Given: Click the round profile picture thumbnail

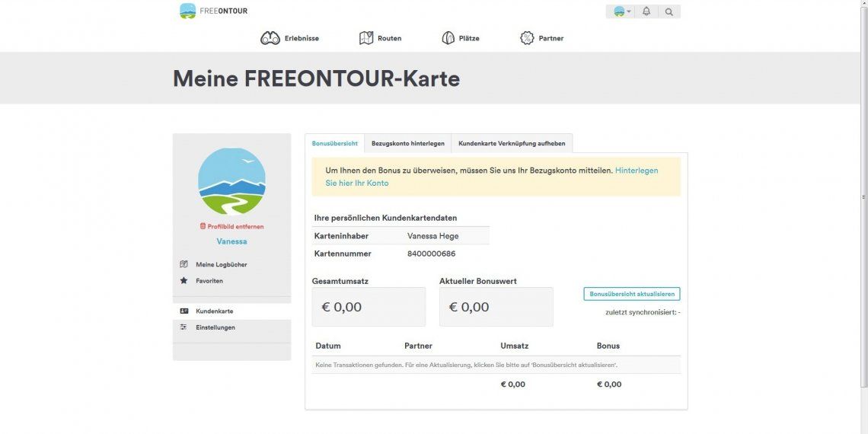Looking at the screenshot, I should (232, 181).
